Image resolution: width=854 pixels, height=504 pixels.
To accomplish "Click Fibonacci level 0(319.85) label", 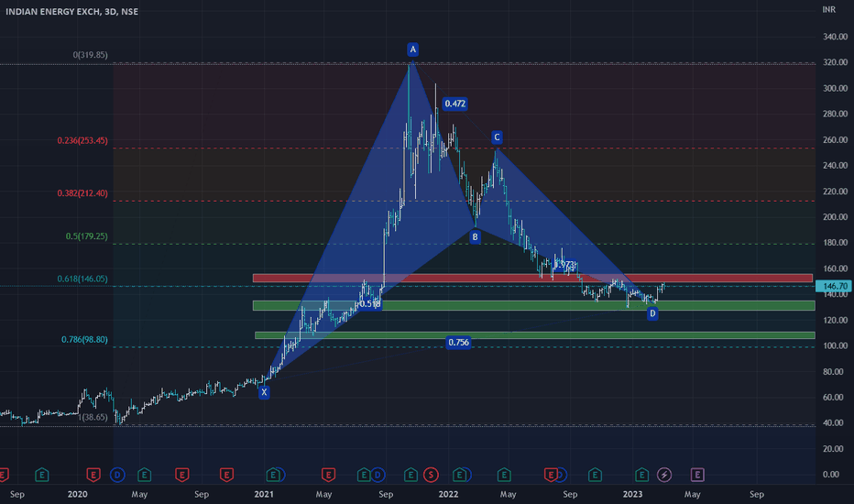I will 91,55.
